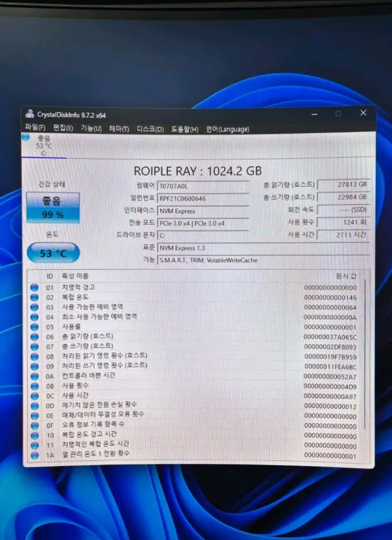Open the 기능(U) menu

point(91,128)
